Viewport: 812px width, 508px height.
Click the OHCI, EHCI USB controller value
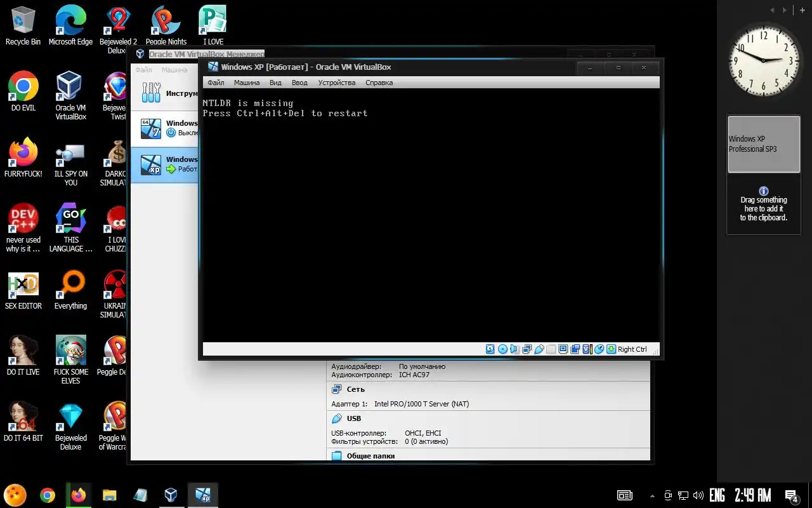[x=423, y=433]
